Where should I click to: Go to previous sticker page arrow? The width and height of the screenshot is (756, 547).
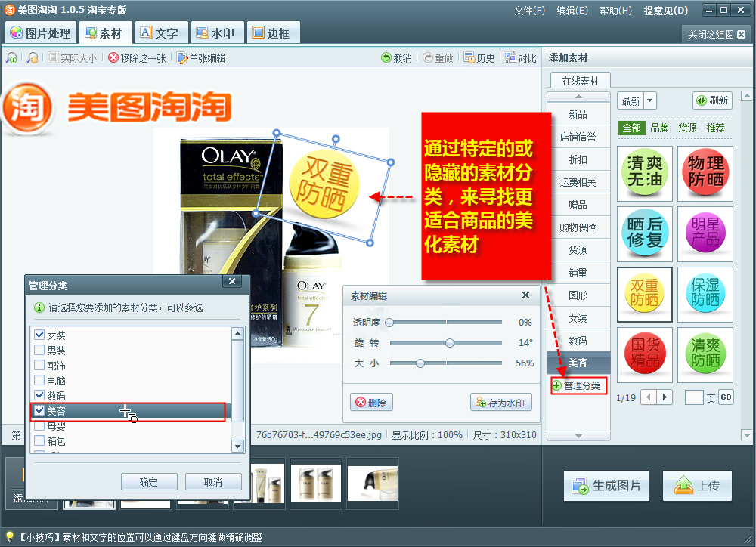tap(649, 397)
